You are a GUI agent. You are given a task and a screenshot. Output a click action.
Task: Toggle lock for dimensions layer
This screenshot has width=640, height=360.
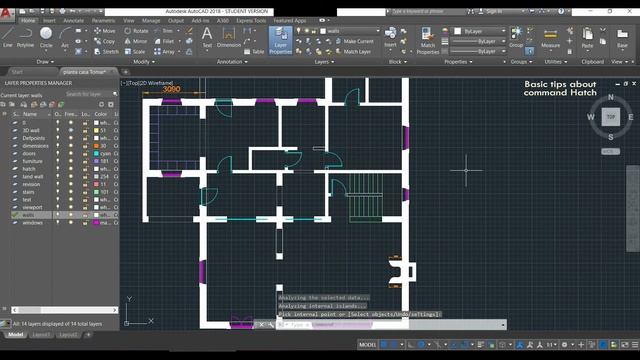coord(85,146)
